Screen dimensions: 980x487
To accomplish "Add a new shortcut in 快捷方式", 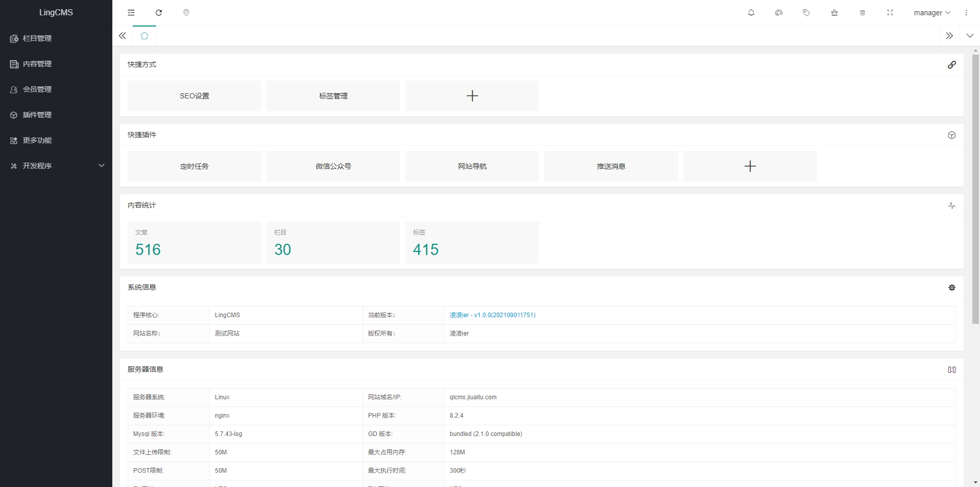I will click(472, 96).
